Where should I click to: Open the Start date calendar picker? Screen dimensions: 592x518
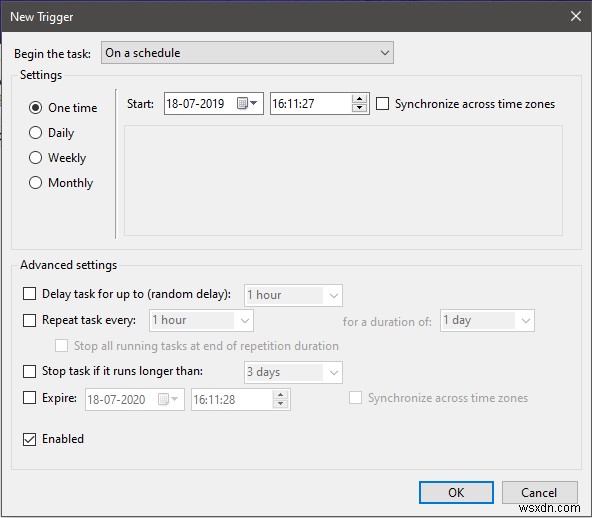(x=247, y=103)
